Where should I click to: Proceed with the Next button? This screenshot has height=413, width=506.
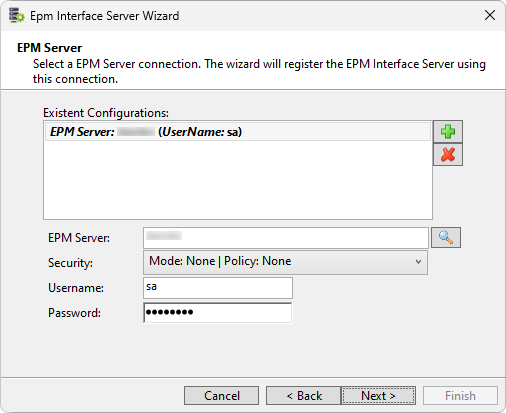(x=378, y=396)
